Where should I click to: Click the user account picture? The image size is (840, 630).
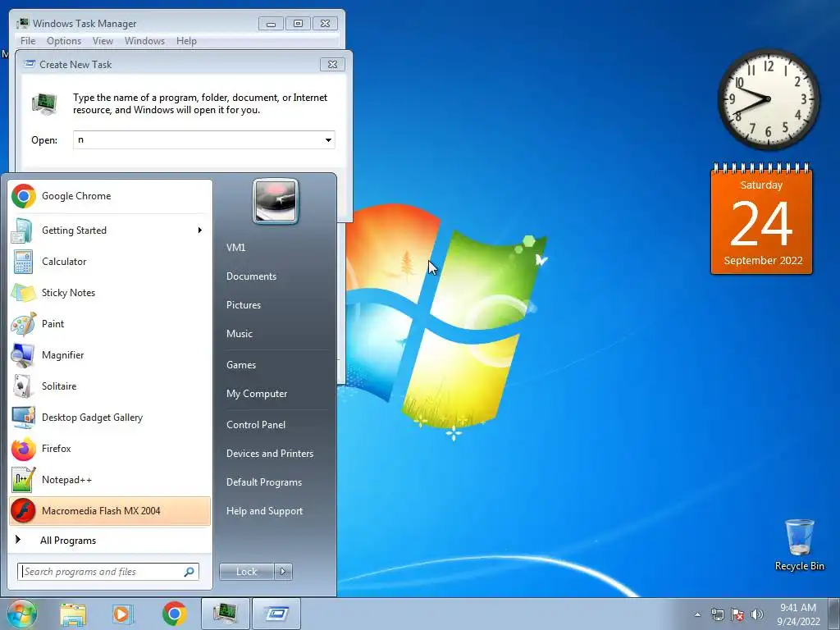[x=276, y=202]
